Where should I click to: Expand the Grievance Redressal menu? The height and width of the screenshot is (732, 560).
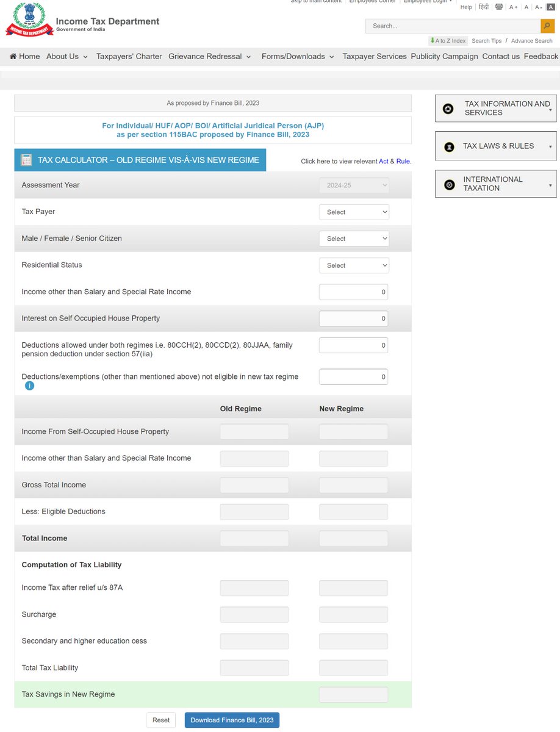click(x=210, y=56)
